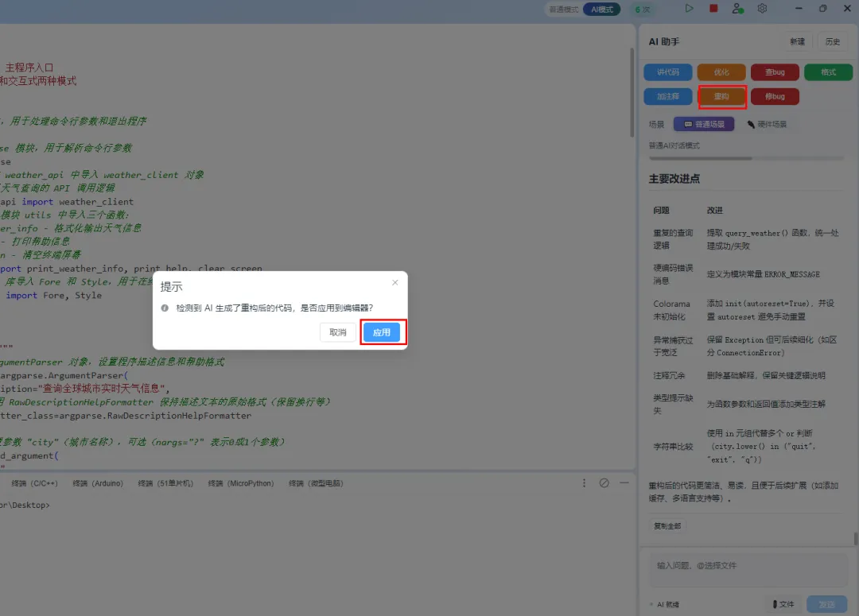
Task: Open settings via the gear icon
Action: (762, 8)
